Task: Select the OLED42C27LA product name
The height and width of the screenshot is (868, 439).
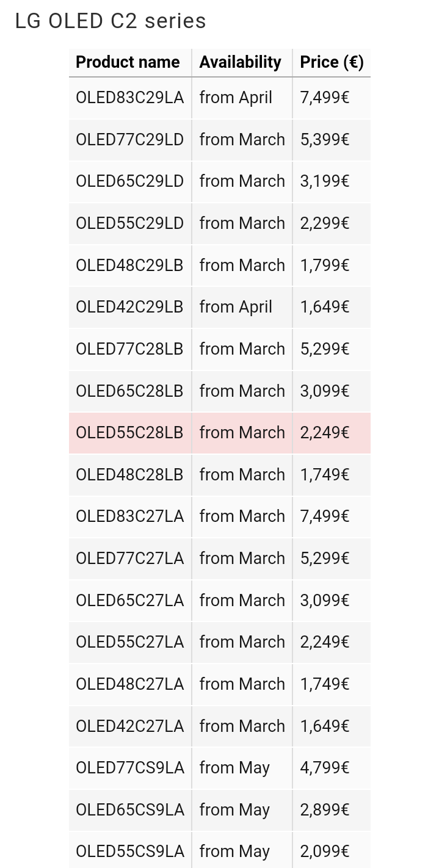Action: (x=129, y=726)
